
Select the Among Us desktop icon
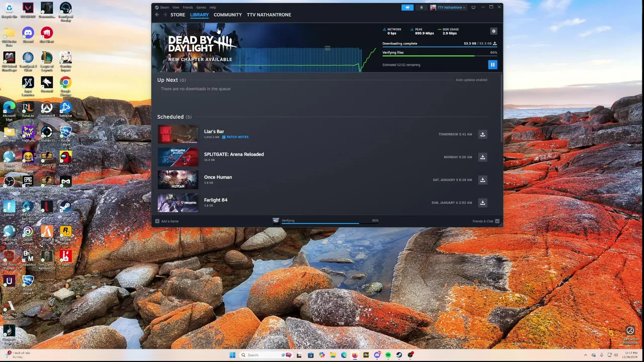65,159
